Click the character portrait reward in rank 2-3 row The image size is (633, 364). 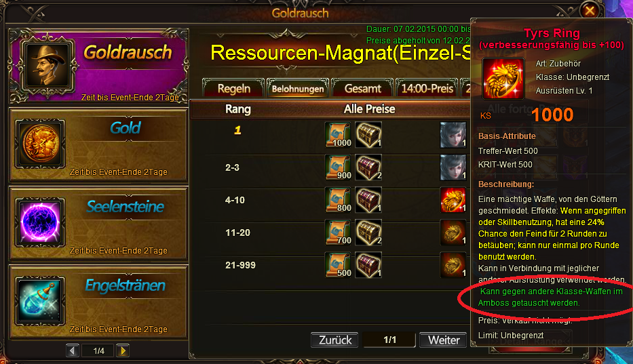coord(453,167)
